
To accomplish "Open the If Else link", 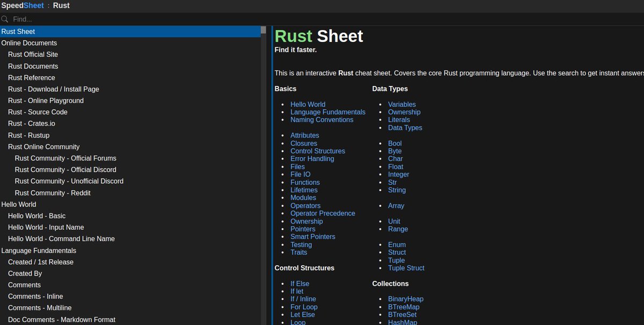I will click(x=300, y=284).
